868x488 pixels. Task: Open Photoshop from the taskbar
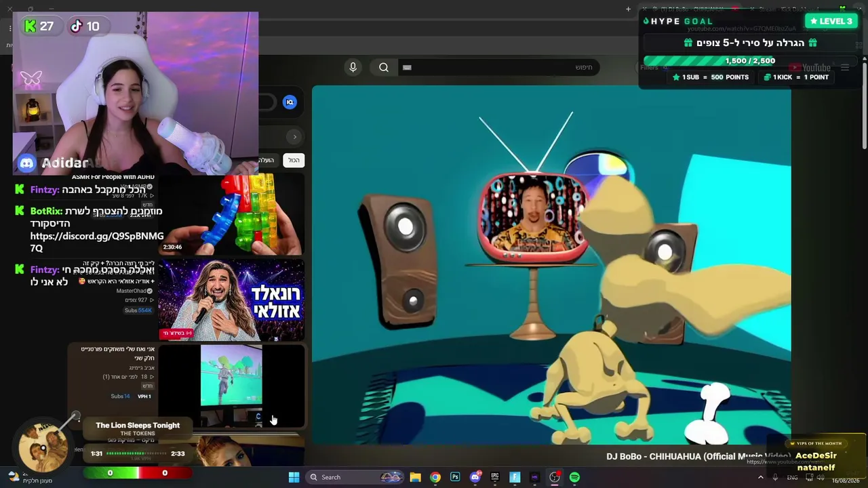pyautogui.click(x=455, y=477)
